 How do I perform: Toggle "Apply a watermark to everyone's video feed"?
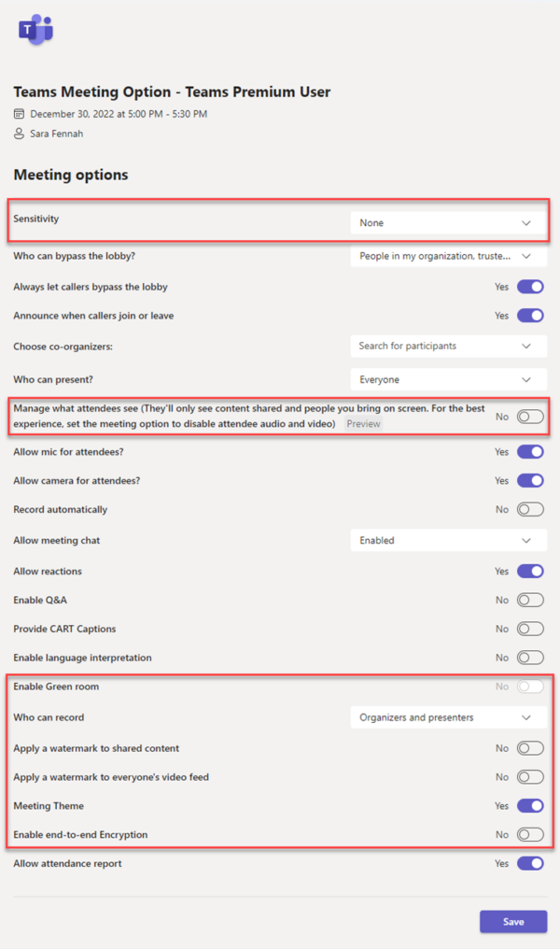pyautogui.click(x=530, y=776)
